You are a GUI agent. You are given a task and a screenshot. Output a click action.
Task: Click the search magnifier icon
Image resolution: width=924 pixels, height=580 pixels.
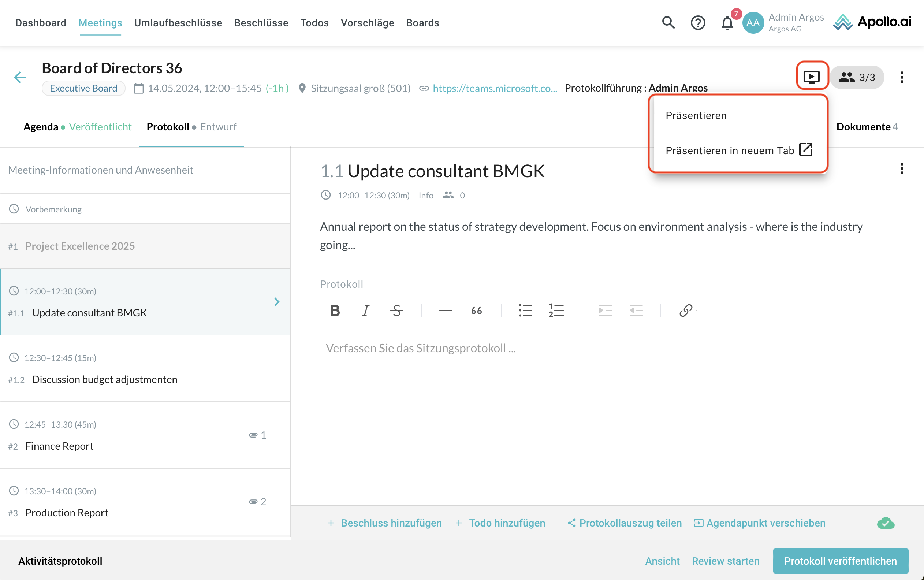pyautogui.click(x=668, y=23)
